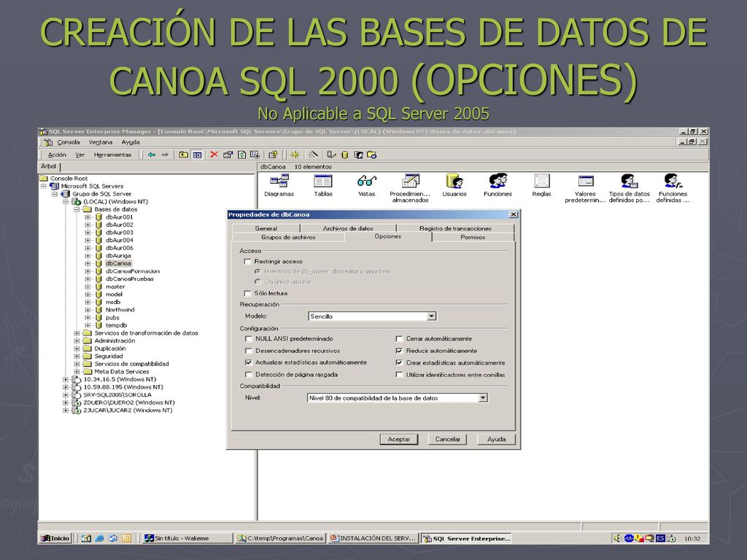Viewport: 747px width, 560px height.
Task: Switch to the Registro de transacciones tab
Action: point(455,228)
